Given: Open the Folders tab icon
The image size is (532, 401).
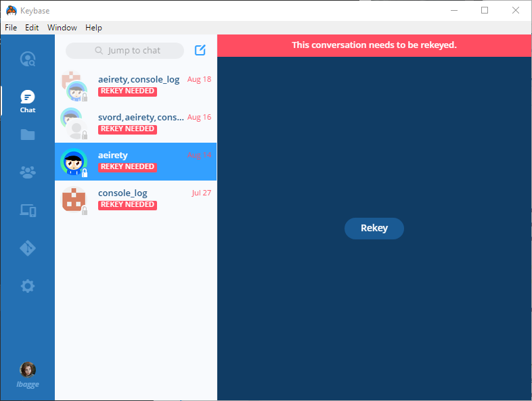Looking at the screenshot, I should (x=28, y=135).
